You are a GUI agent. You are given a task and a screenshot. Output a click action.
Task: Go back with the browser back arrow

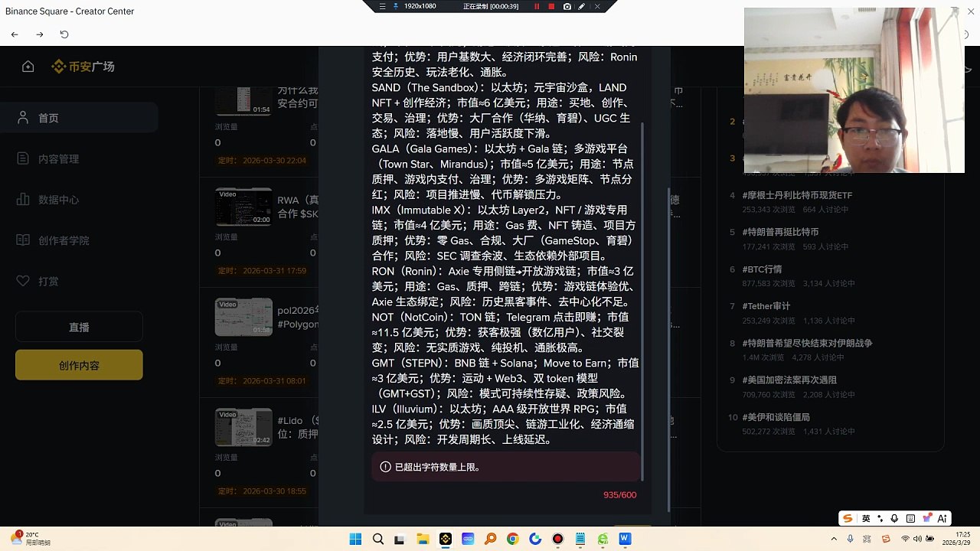[x=15, y=34]
